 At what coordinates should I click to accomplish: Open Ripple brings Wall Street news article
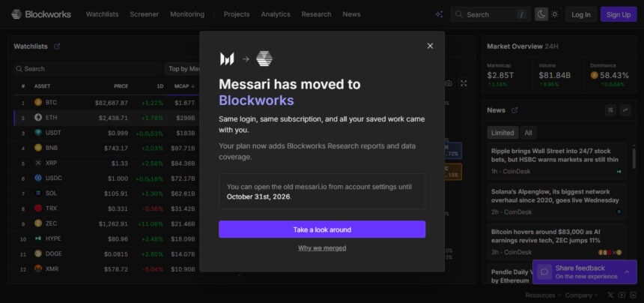point(556,160)
